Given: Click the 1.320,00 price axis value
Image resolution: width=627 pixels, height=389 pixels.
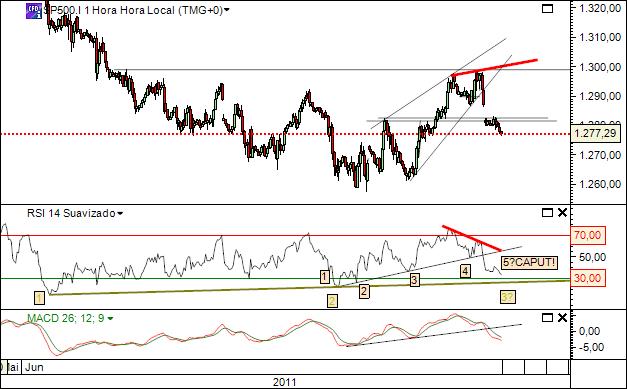Looking at the screenshot, I should (599, 8).
